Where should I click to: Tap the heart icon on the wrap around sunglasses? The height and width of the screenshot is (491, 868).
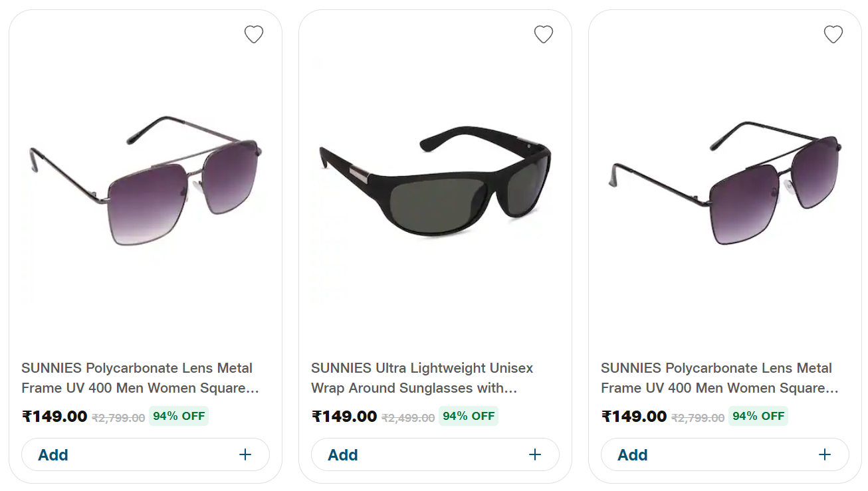coord(544,34)
